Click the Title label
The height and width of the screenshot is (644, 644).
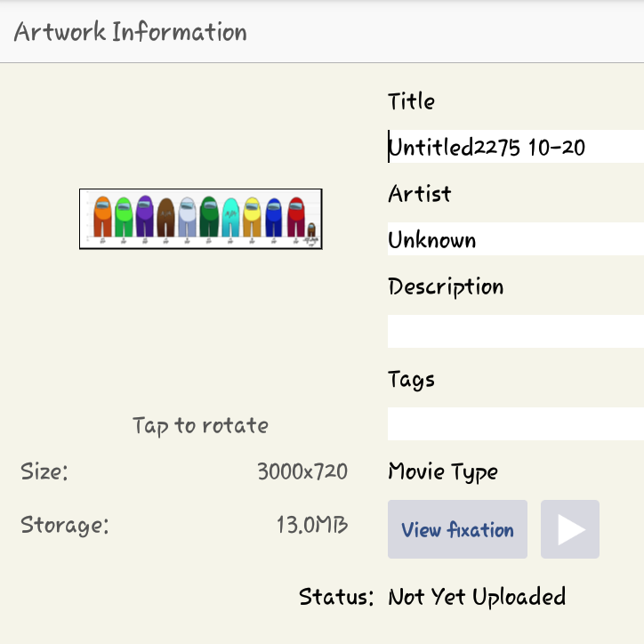click(x=411, y=101)
